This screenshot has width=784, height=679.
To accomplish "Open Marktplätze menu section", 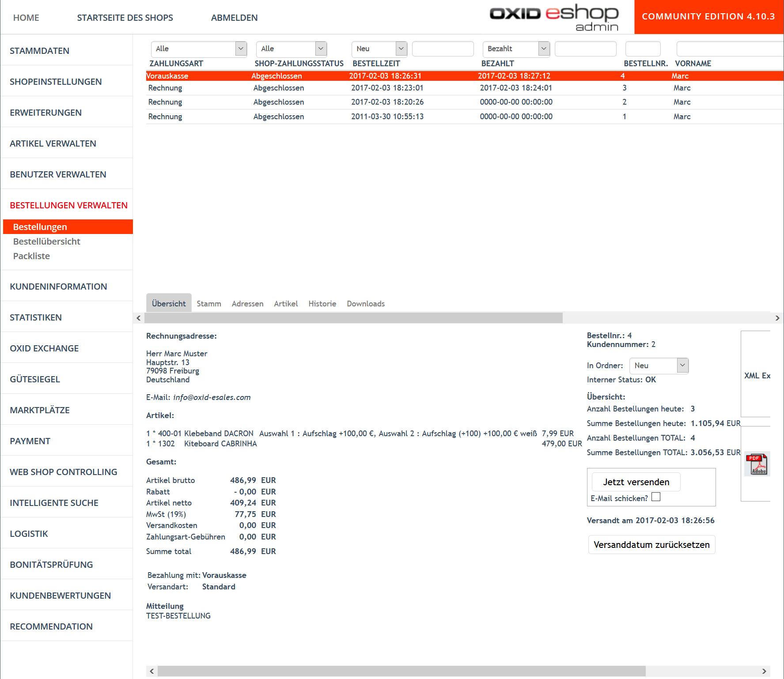I will point(40,410).
